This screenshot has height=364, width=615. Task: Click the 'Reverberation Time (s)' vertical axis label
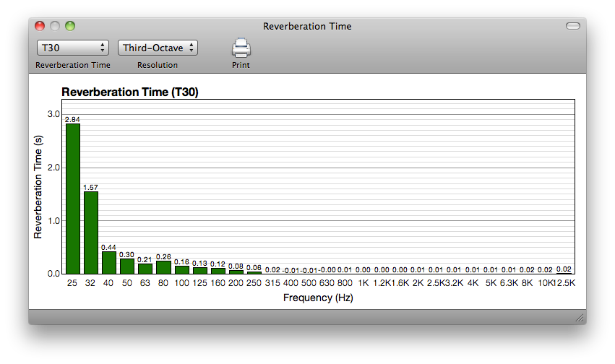click(x=38, y=187)
